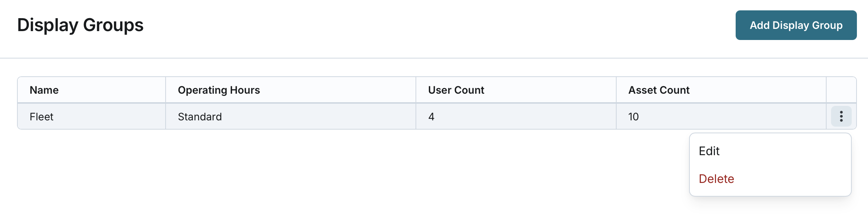Viewport: 868px width, 217px height.
Task: Select the red Delete menu option
Action: click(716, 179)
